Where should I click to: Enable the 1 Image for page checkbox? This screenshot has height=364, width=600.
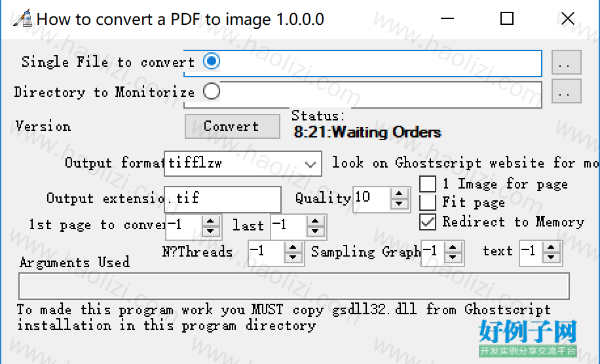428,184
